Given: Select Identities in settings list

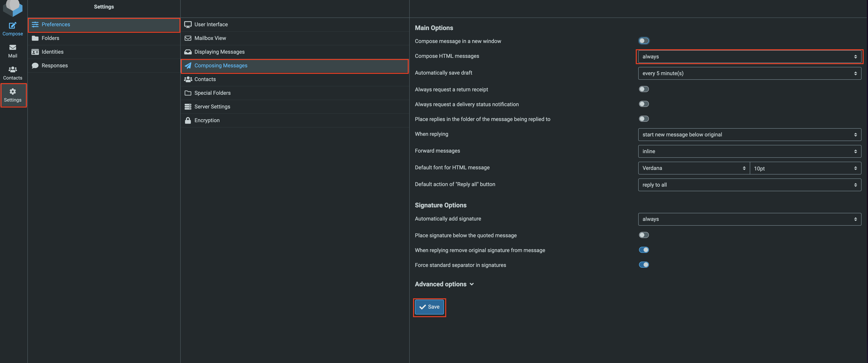Looking at the screenshot, I should [x=104, y=52].
